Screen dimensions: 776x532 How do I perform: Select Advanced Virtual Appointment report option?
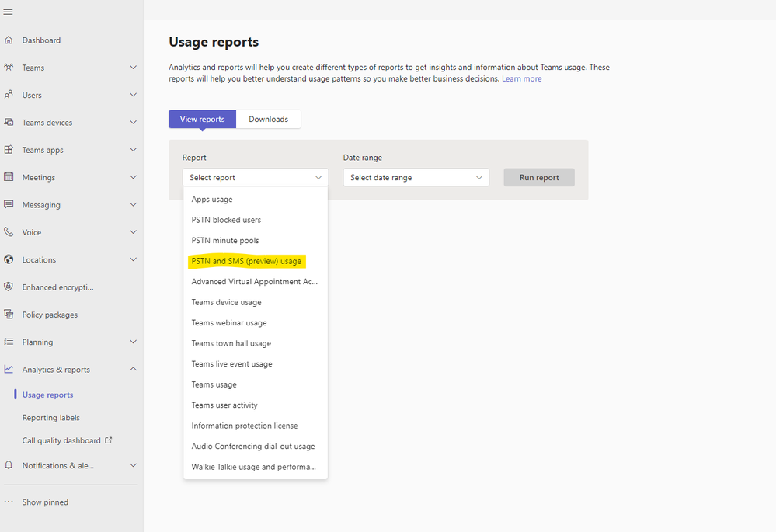256,282
